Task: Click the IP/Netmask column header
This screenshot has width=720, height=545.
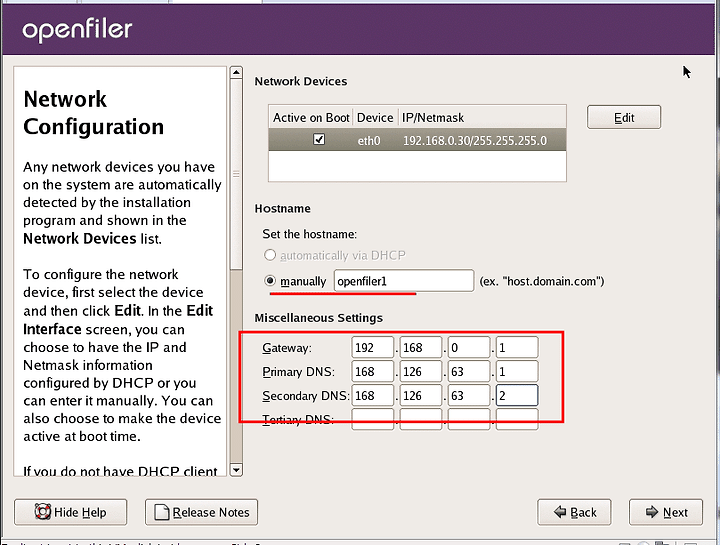Action: (482, 118)
